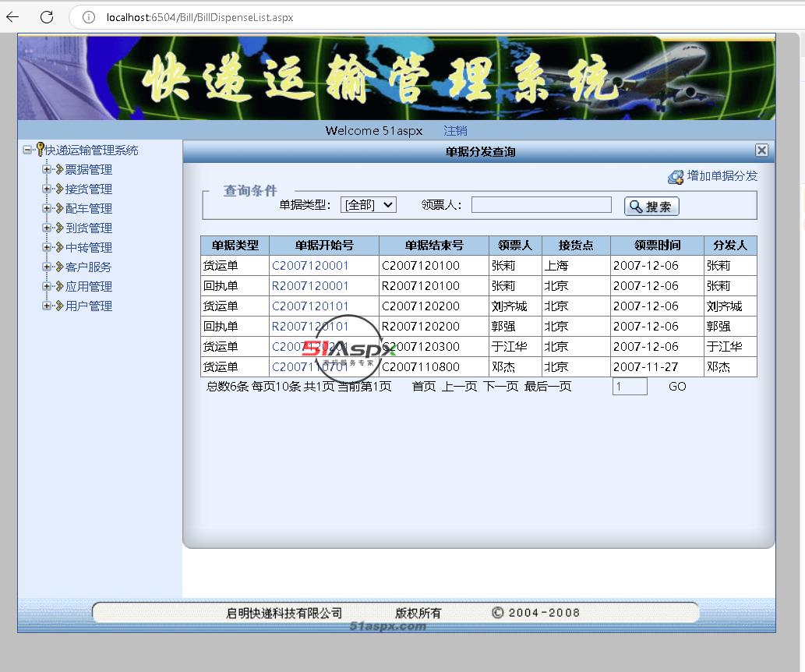Screen dimensions: 805x672
Task: Click the browser back arrow
Action: (12, 17)
